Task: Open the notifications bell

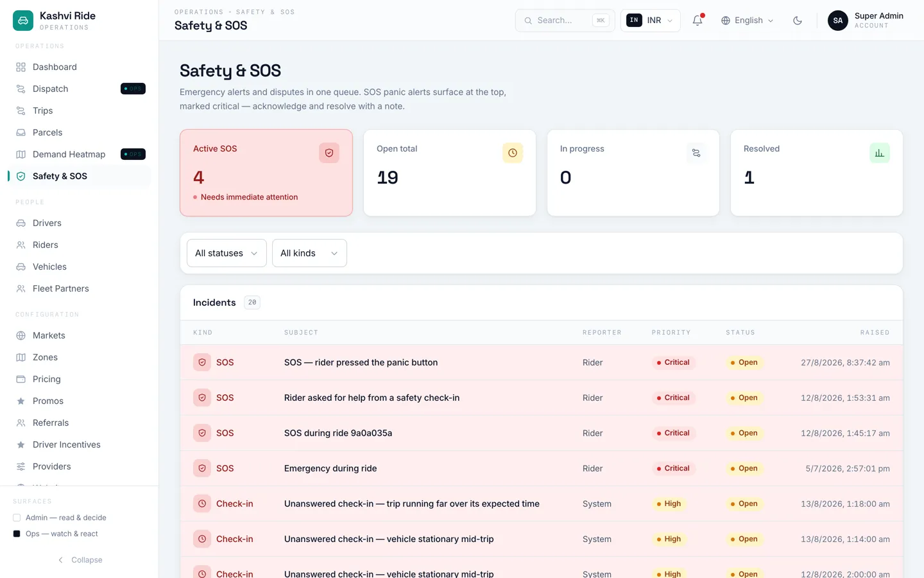Action: coord(697,21)
